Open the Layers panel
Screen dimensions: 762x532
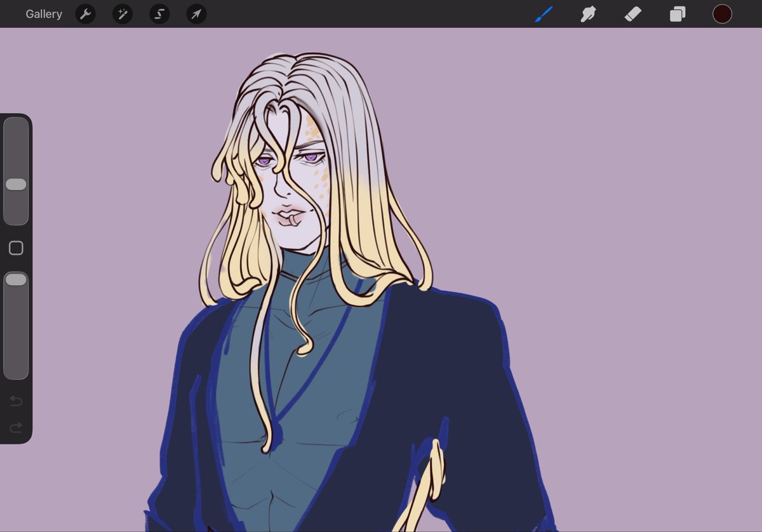pyautogui.click(x=678, y=14)
